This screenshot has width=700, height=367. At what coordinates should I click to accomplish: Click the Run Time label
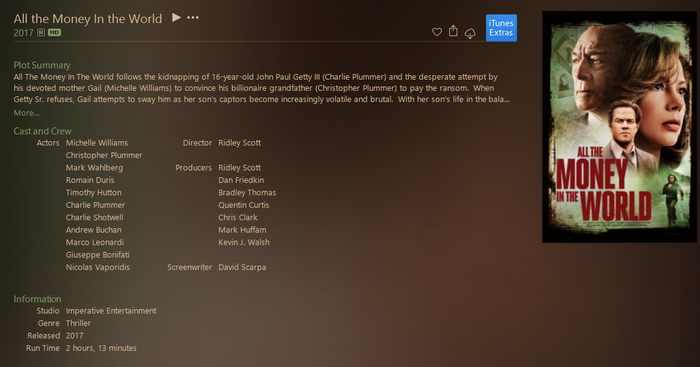[42, 348]
